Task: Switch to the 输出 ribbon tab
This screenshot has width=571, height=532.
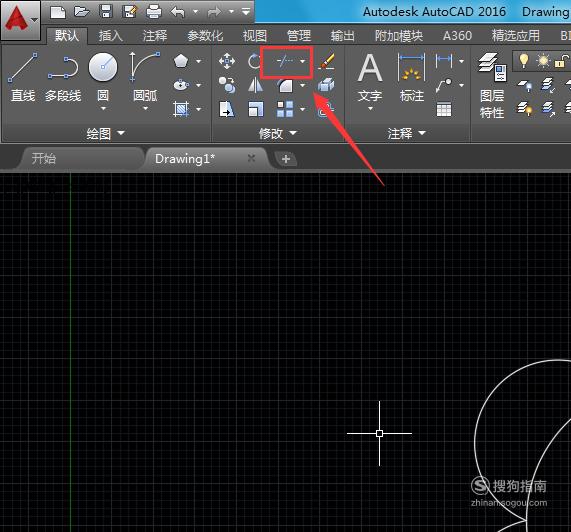Action: tap(343, 36)
